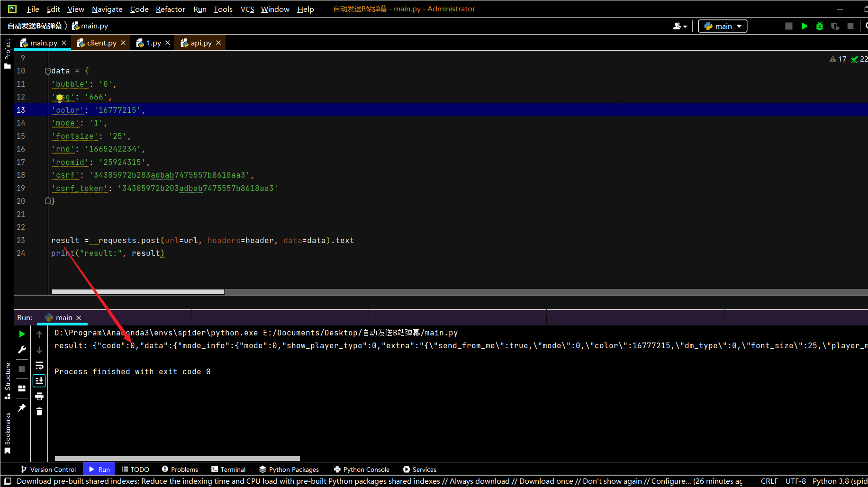Open the user account menu icon
Screen dimensions: 868x487
(679, 26)
